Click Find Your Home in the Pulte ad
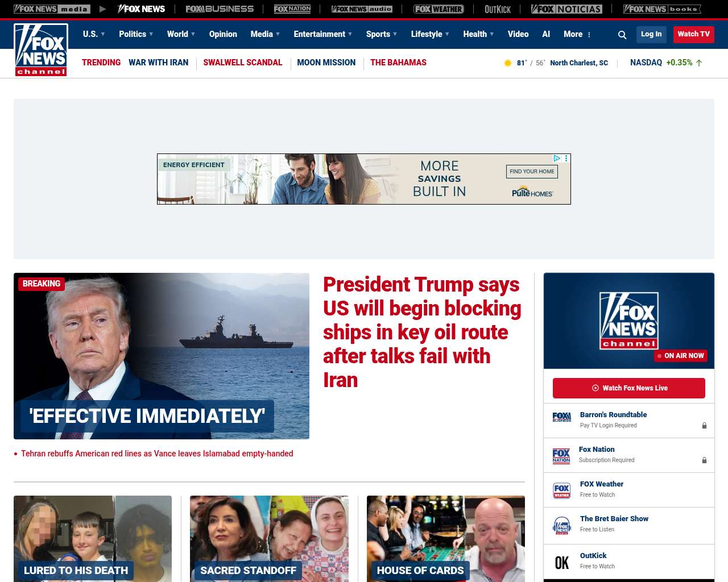728x582 pixels. coord(532,172)
